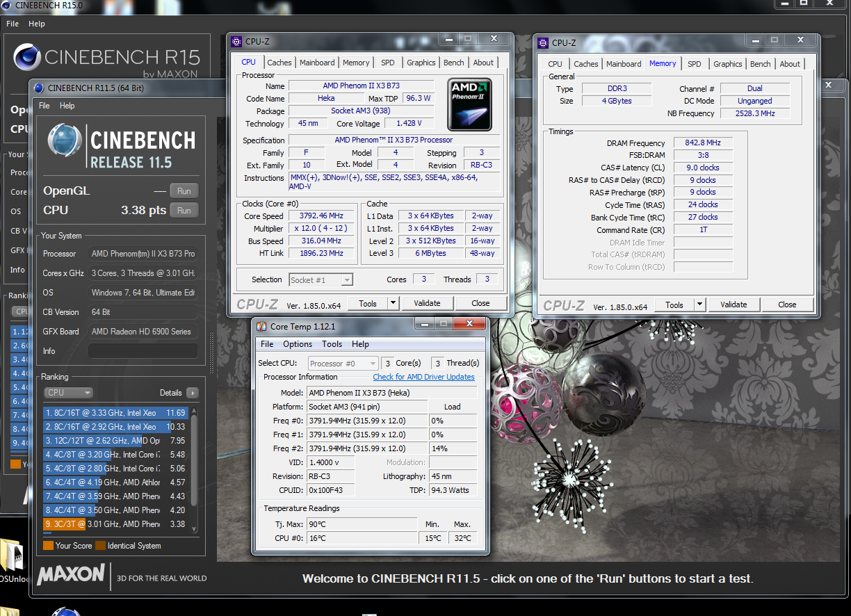
Task: Switch to Caches tab in CPU-Z CPU window
Action: point(279,63)
